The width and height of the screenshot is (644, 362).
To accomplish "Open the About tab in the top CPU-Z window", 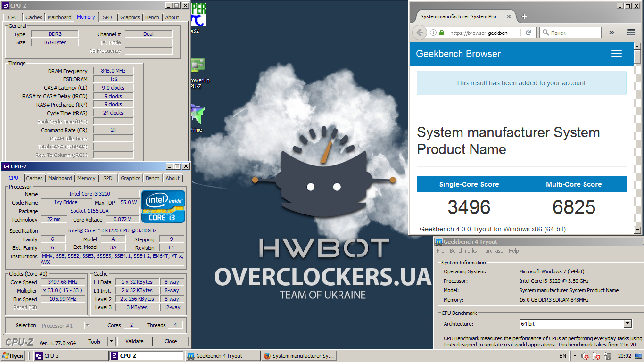I will click(172, 17).
